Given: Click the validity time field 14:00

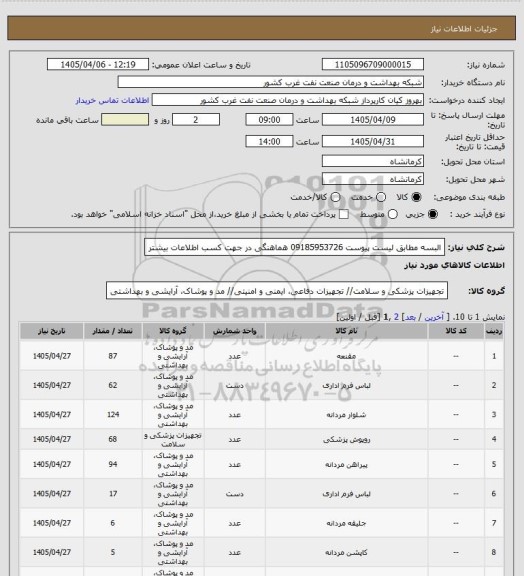Looking at the screenshot, I should coord(269,141).
